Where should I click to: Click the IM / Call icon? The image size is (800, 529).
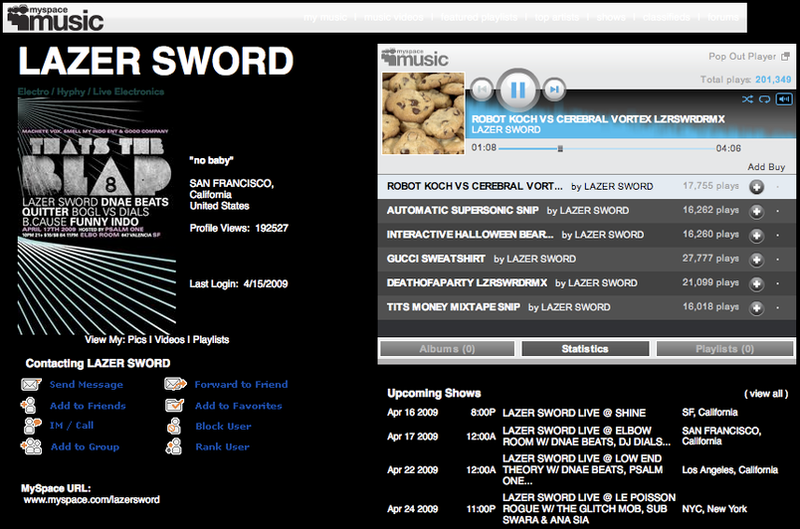[x=32, y=425]
